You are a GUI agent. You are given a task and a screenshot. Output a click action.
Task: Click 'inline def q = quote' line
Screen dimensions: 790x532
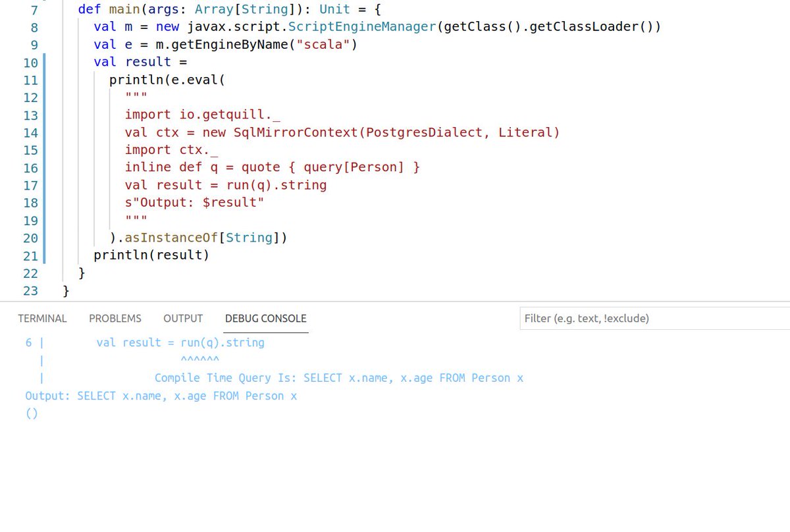[x=272, y=167]
